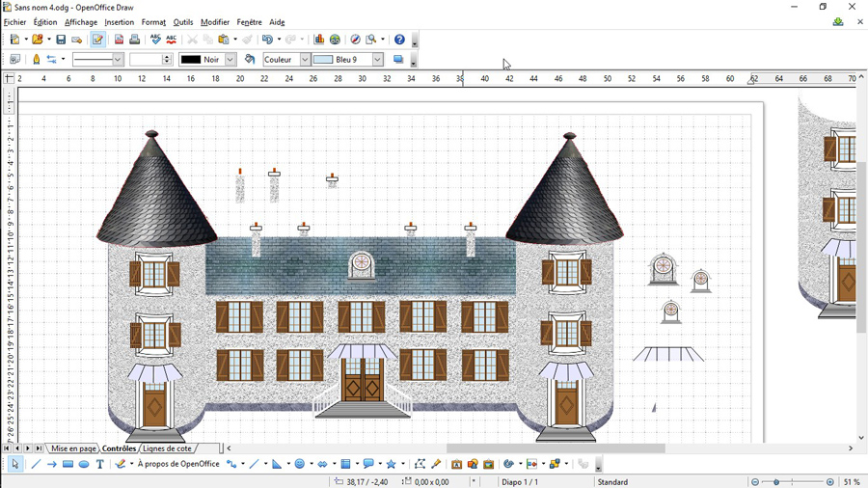
Task: Select the Rectangle drawing tool
Action: coord(68,464)
